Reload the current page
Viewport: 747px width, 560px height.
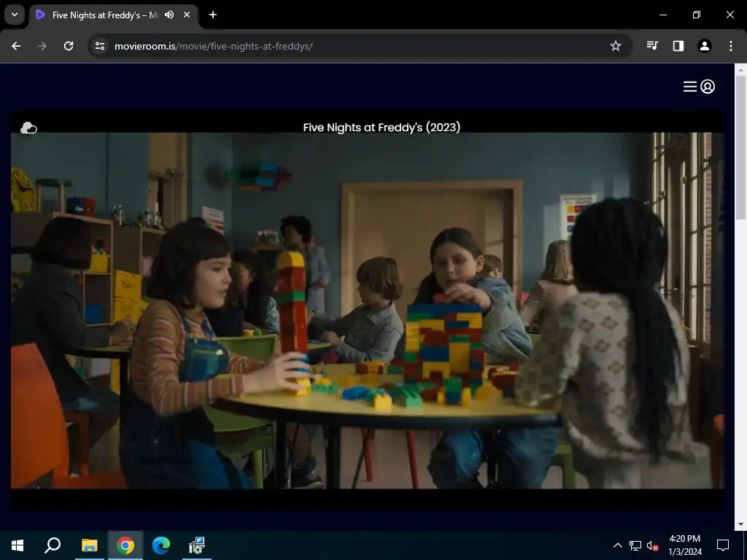tap(69, 46)
